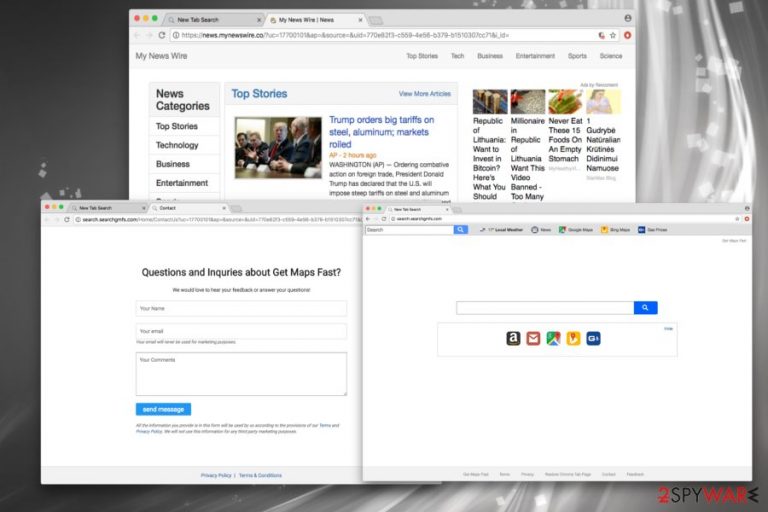Click the search.searchgmfs.com address bar in Contact window
This screenshot has width=768, height=512.
218,219
